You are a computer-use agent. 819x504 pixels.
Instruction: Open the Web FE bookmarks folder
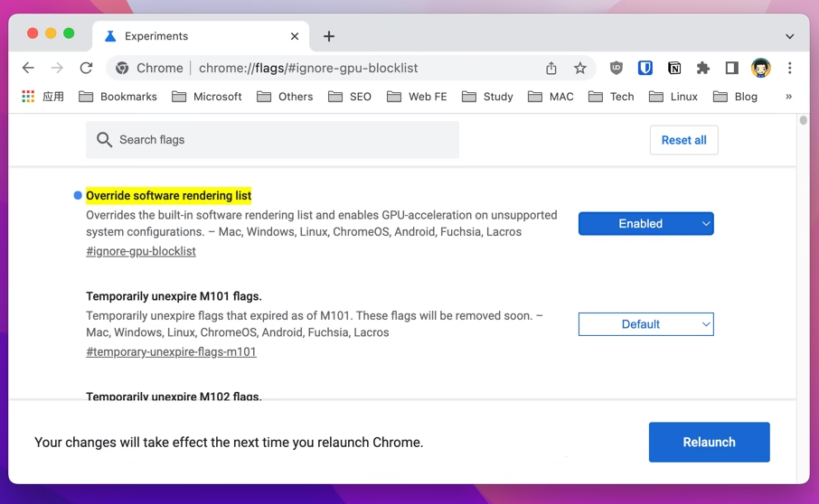point(418,97)
